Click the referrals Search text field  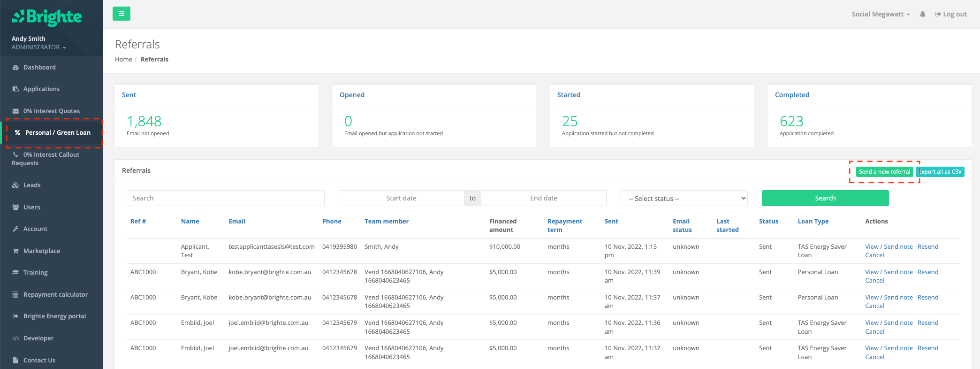tap(225, 198)
